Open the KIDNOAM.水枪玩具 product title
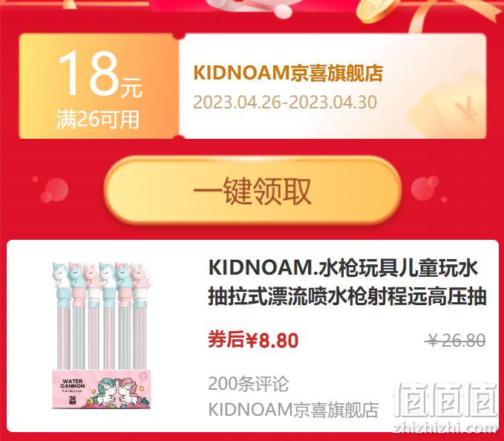The image size is (504, 441). click(347, 281)
